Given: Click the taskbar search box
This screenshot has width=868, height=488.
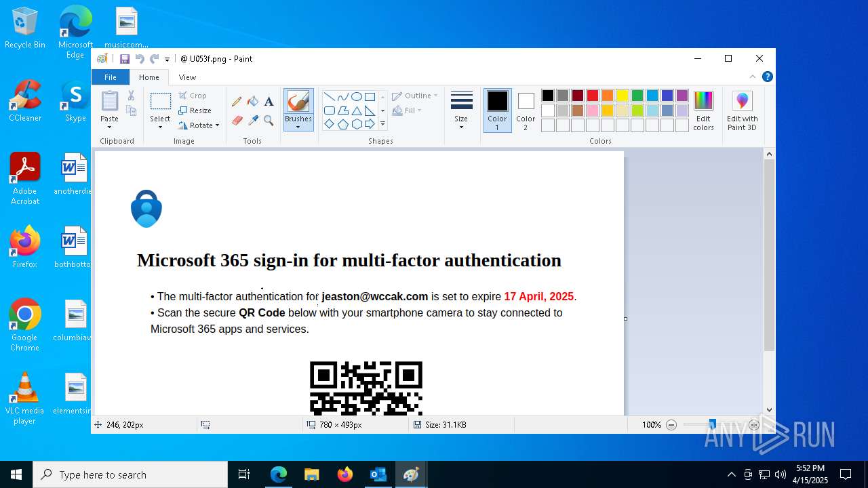Looking at the screenshot, I should (130, 474).
